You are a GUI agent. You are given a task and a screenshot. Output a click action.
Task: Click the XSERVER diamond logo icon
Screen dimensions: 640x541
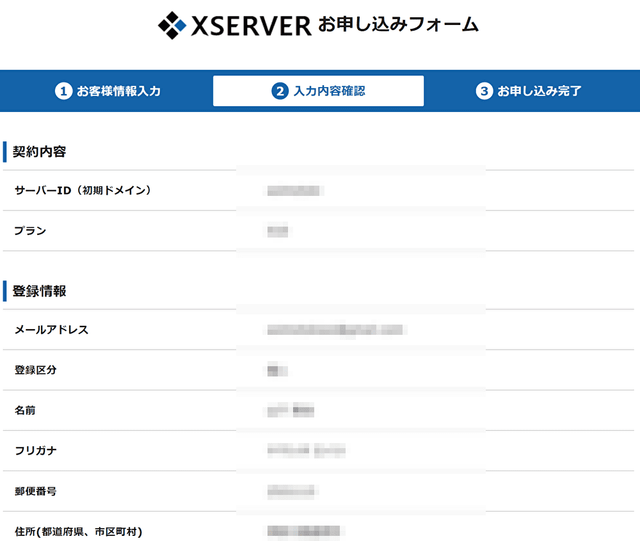tap(172, 25)
